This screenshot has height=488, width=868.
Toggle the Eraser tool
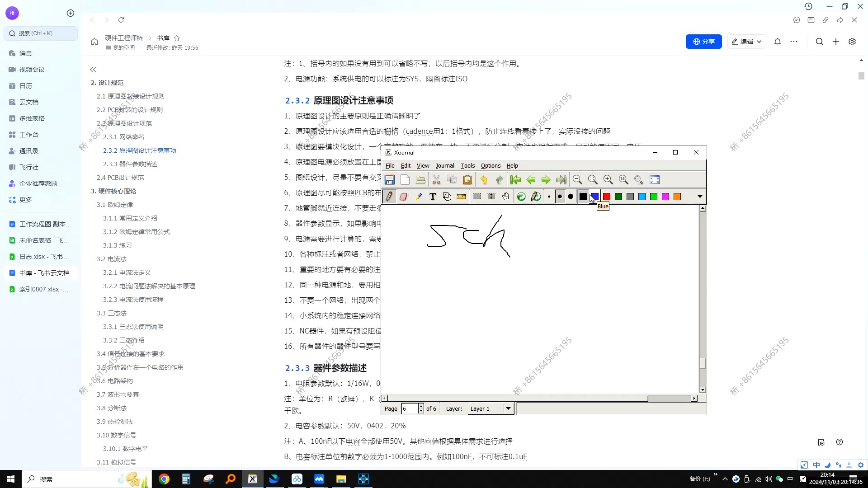point(403,197)
